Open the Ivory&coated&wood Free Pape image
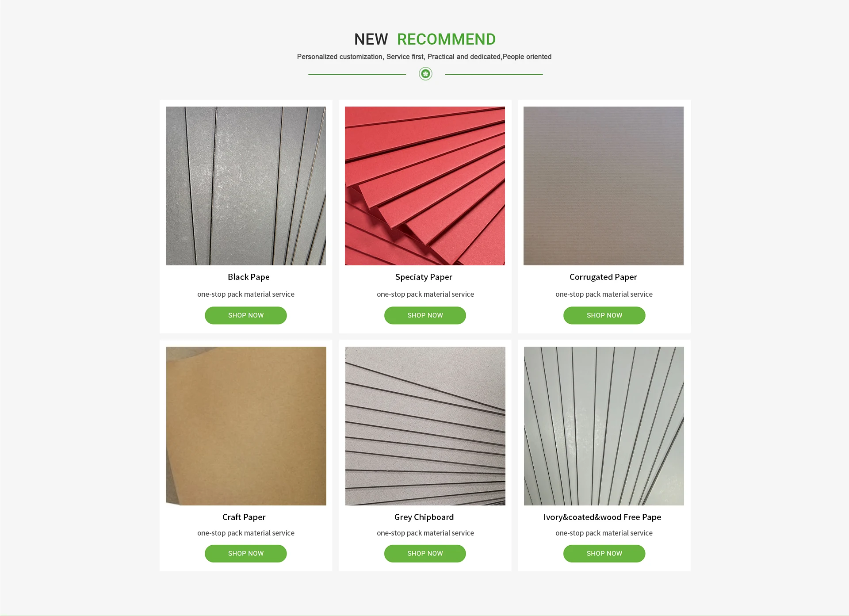 (604, 426)
